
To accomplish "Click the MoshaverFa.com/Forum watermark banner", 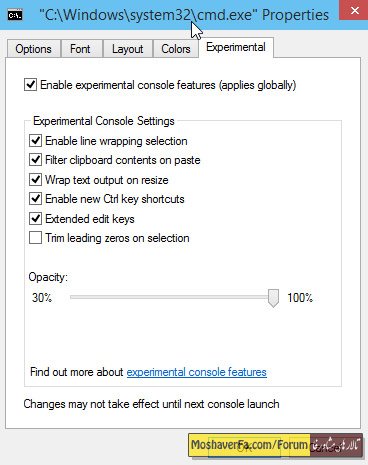I will coord(275,445).
